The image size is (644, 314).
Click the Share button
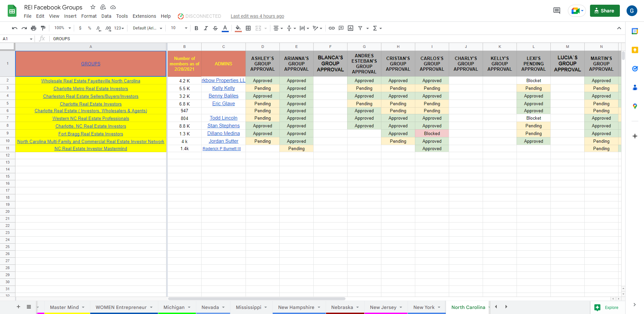605,11
